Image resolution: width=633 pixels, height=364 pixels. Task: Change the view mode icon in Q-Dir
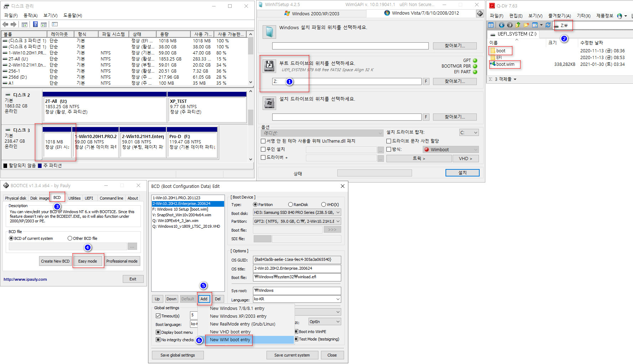point(535,25)
